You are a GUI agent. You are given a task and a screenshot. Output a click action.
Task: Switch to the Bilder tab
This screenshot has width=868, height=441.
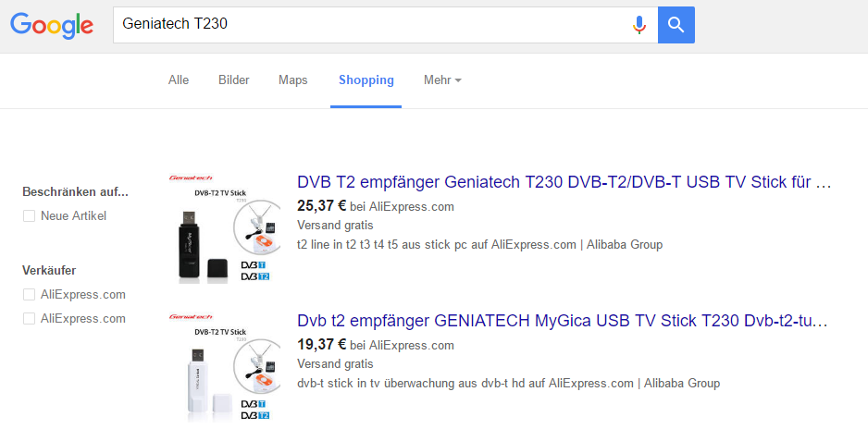(x=233, y=80)
